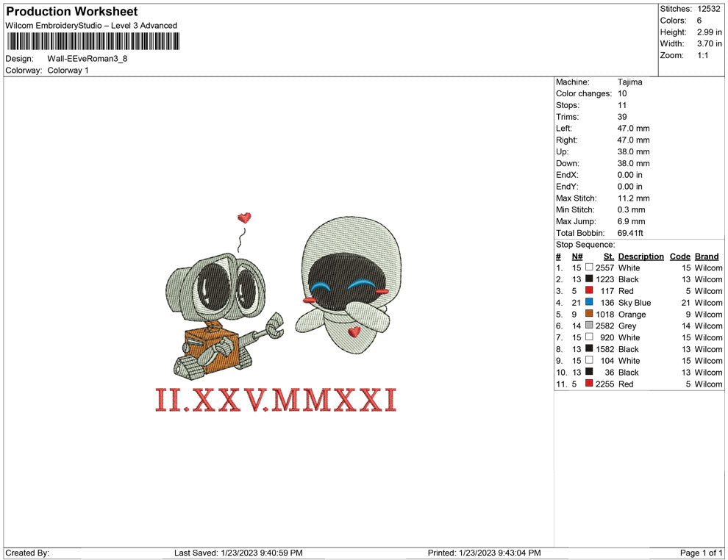The image size is (728, 560).
Task: Click the Width value '3.70 in'
Action: (710, 43)
